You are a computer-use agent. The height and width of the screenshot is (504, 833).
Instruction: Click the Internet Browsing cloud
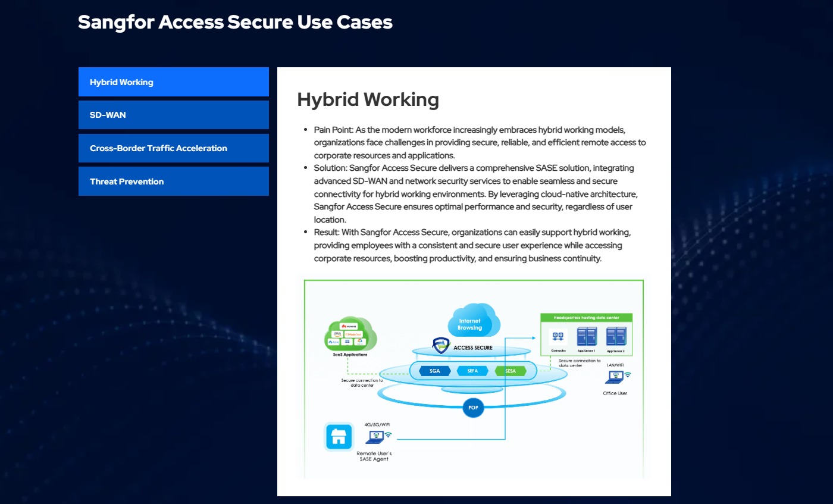[x=474, y=321]
